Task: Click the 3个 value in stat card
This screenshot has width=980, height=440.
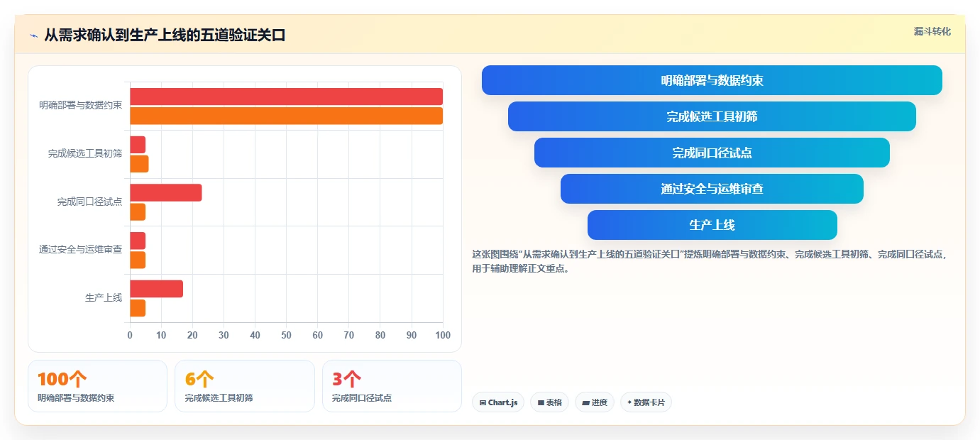Action: point(346,380)
